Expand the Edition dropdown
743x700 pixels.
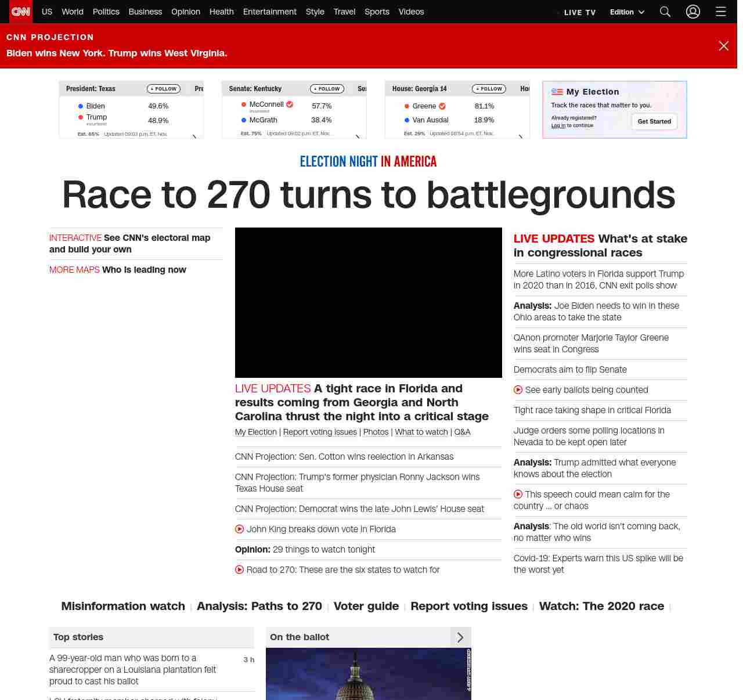pyautogui.click(x=627, y=12)
